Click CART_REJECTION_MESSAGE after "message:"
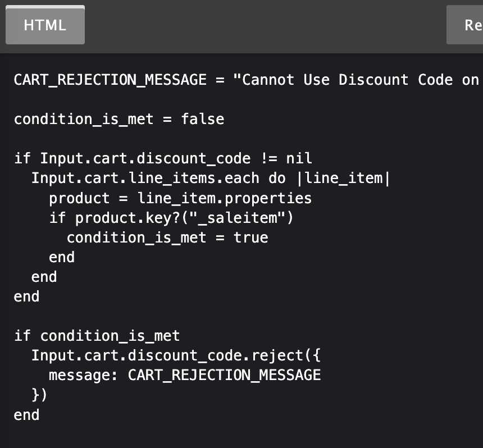 224,375
